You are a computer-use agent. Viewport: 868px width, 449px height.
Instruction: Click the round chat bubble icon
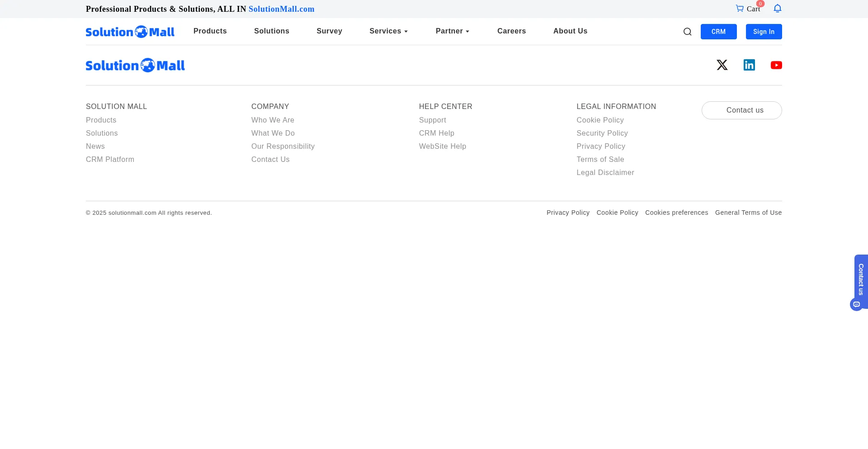856,304
